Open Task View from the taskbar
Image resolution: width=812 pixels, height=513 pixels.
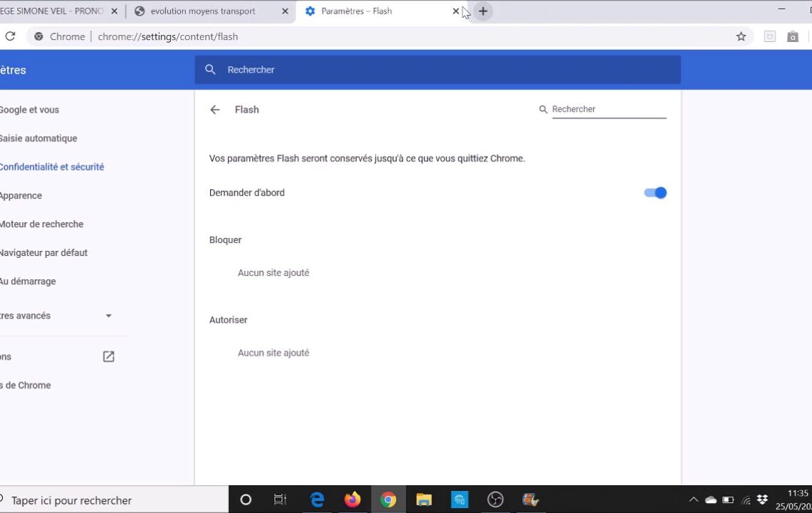click(280, 499)
